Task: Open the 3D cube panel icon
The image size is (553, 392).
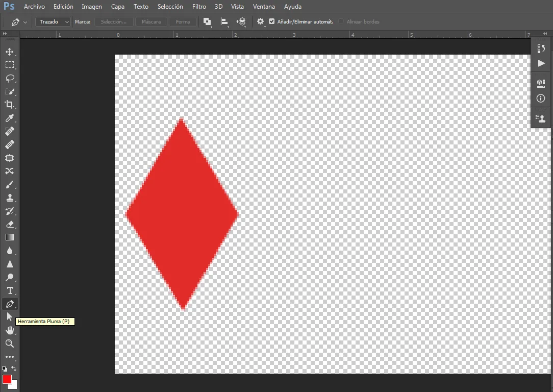Action: click(x=541, y=84)
